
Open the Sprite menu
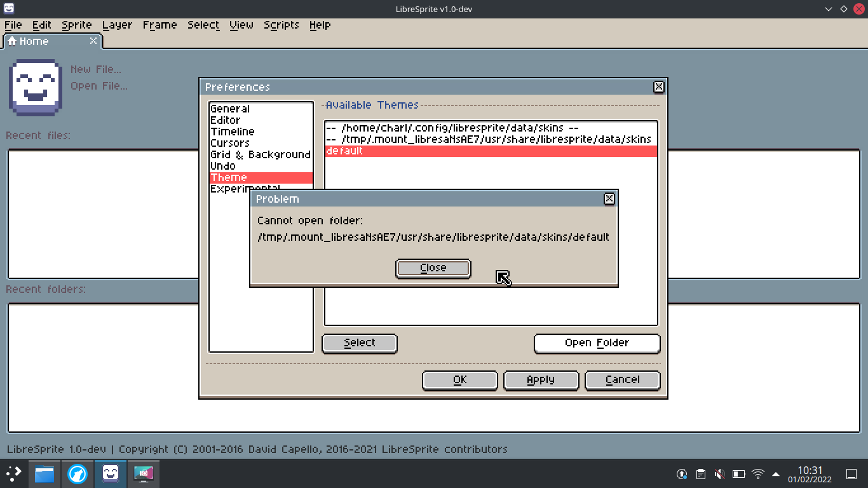click(x=76, y=25)
